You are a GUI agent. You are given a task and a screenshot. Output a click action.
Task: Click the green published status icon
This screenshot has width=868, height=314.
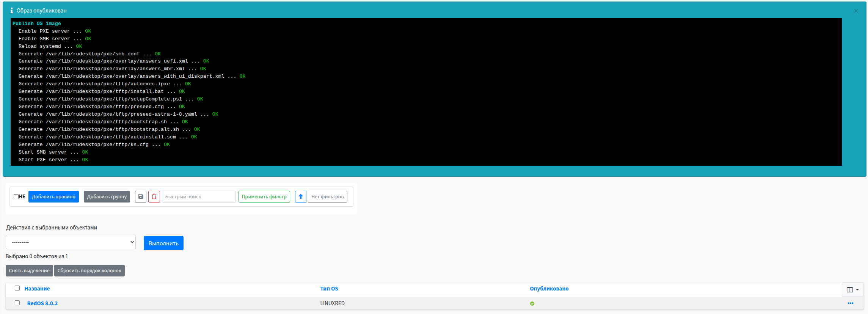[x=532, y=303]
